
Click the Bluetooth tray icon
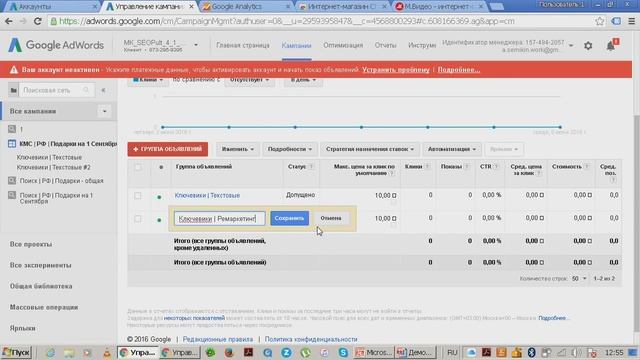click(531, 352)
